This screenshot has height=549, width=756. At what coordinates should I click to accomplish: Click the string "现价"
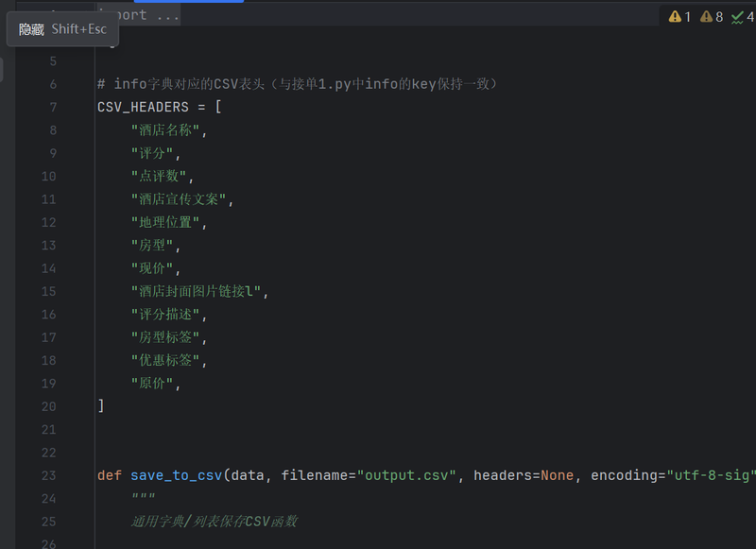152,268
